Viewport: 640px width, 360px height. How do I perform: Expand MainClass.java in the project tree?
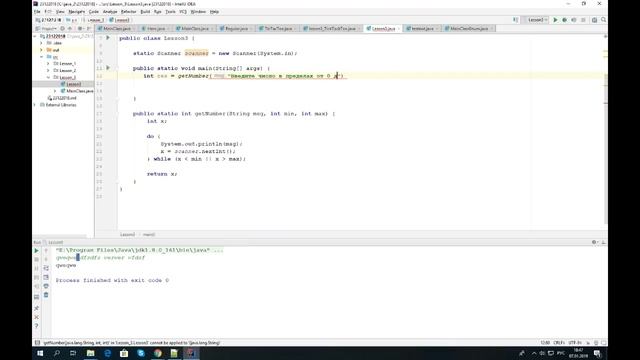[55, 91]
